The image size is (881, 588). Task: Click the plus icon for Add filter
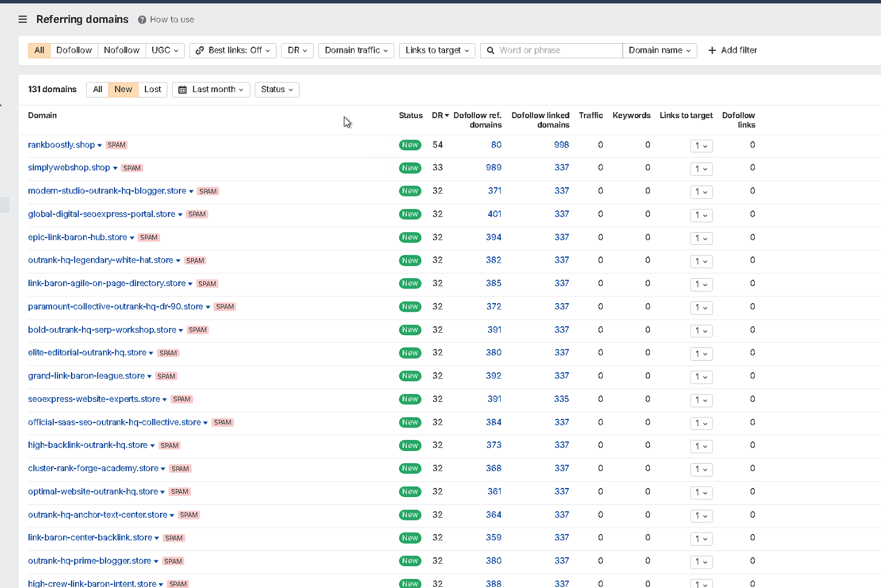[712, 50]
